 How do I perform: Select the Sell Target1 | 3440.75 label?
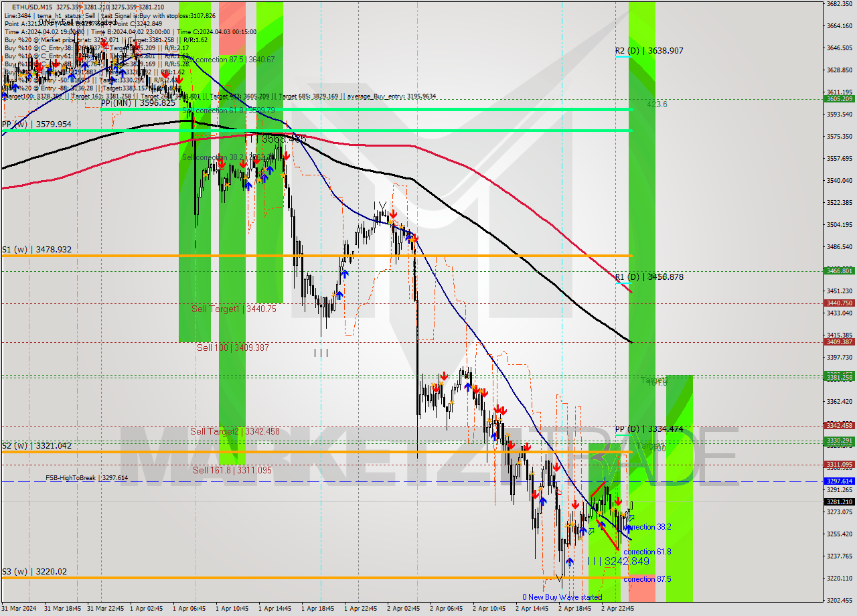click(234, 309)
